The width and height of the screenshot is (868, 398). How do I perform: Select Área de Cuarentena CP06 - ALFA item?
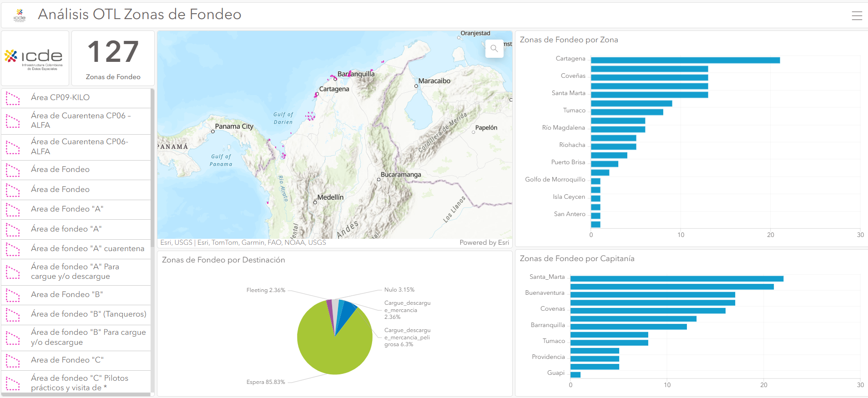click(81, 121)
